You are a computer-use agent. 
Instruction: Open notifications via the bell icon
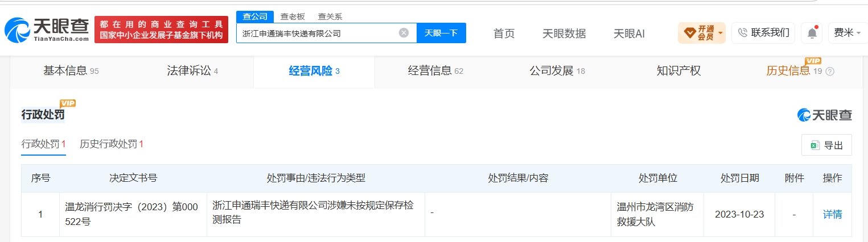(812, 33)
